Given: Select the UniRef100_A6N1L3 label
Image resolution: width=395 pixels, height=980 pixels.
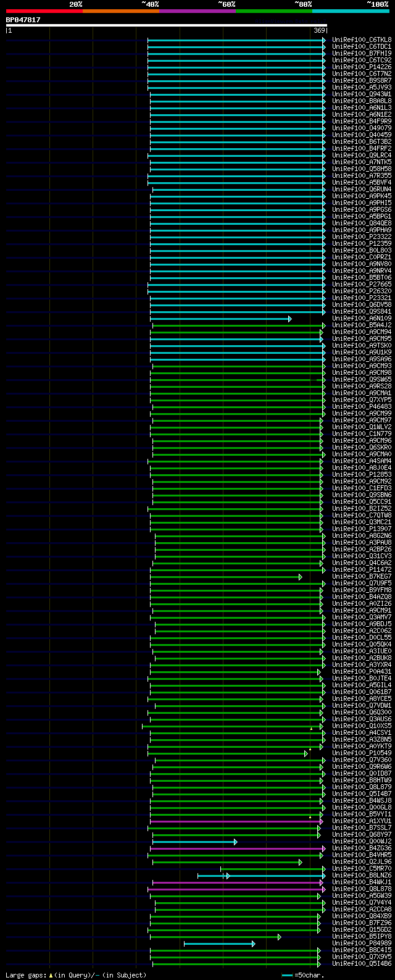Looking at the screenshot, I should [362, 108].
